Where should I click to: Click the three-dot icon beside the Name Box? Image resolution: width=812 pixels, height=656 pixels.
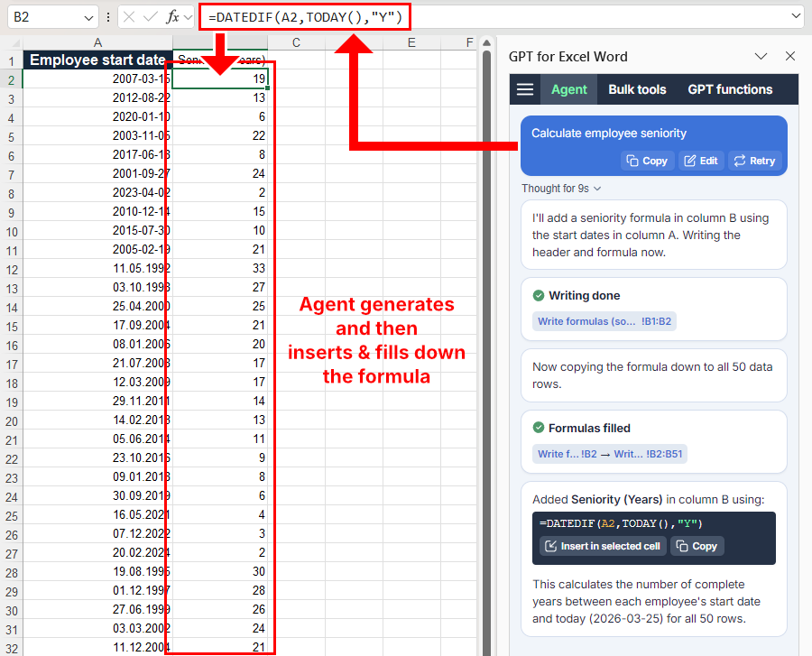[107, 16]
